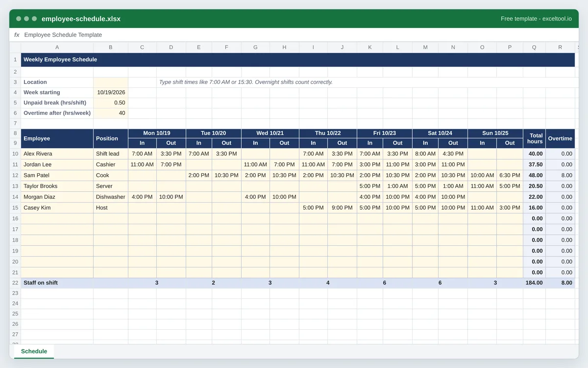
Task: Select the Sam Patel name cell
Action: pos(57,175)
